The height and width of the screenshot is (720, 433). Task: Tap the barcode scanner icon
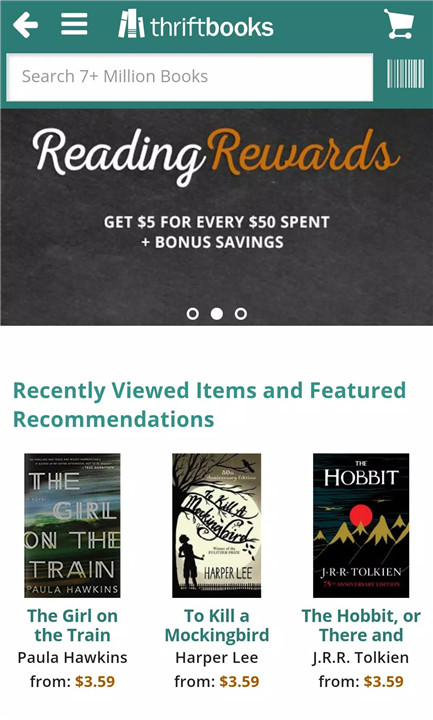[x=405, y=73]
